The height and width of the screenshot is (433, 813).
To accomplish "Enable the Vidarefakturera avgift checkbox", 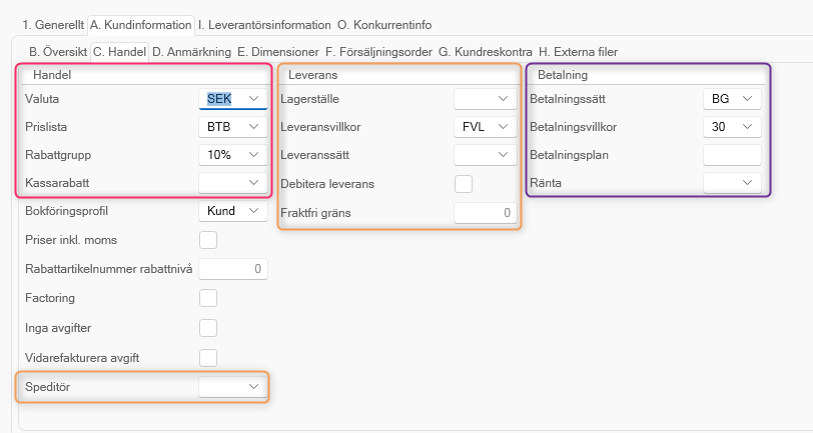I will (x=208, y=357).
